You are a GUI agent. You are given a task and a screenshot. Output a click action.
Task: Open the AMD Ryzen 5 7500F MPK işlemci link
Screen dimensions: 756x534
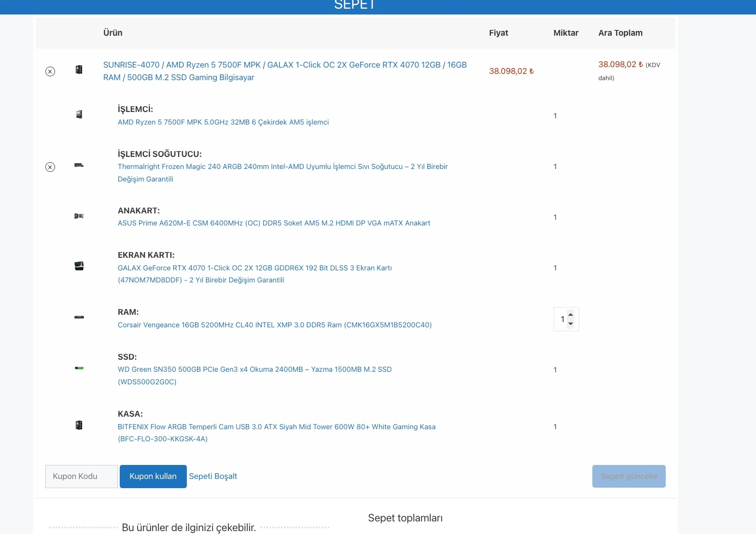223,122
